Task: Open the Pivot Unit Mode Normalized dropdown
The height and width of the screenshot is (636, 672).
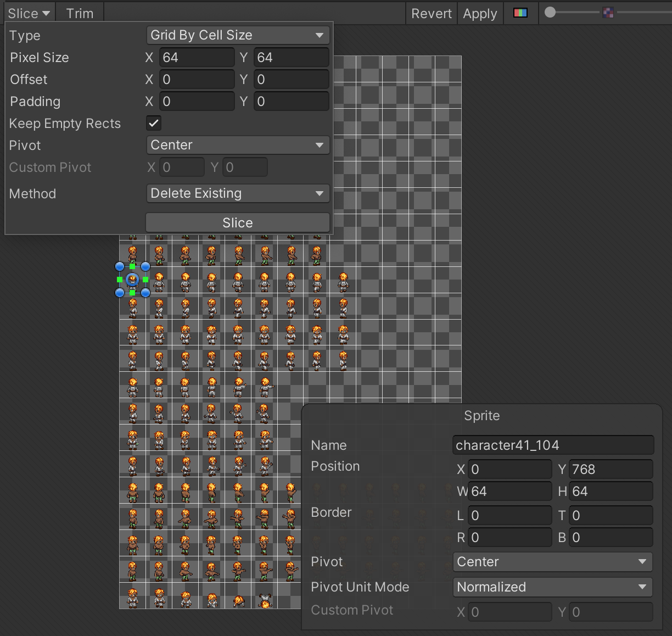Action: click(x=552, y=587)
